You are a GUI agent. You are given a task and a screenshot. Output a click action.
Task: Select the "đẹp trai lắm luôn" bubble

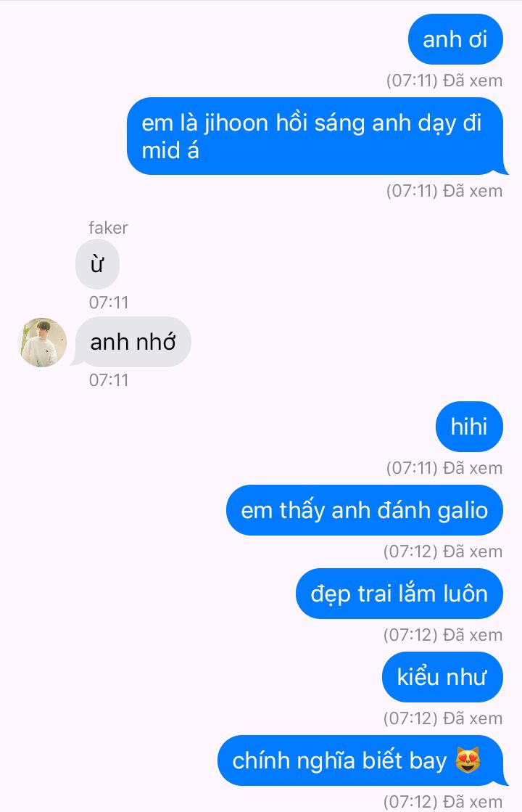click(399, 594)
